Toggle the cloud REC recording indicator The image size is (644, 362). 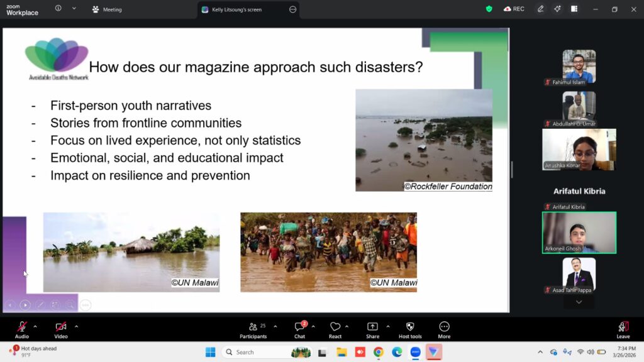tap(513, 9)
